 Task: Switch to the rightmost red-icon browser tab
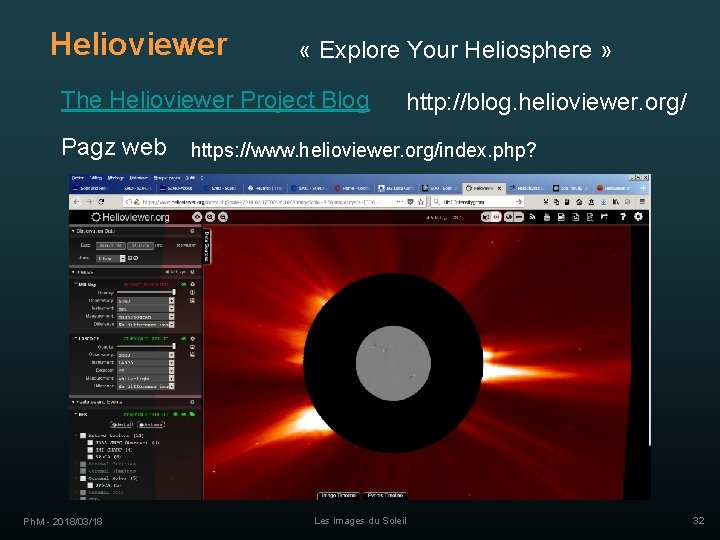point(614,188)
